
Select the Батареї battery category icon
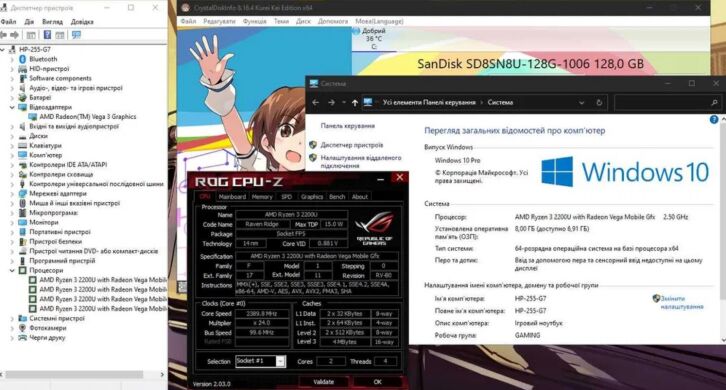22,97
